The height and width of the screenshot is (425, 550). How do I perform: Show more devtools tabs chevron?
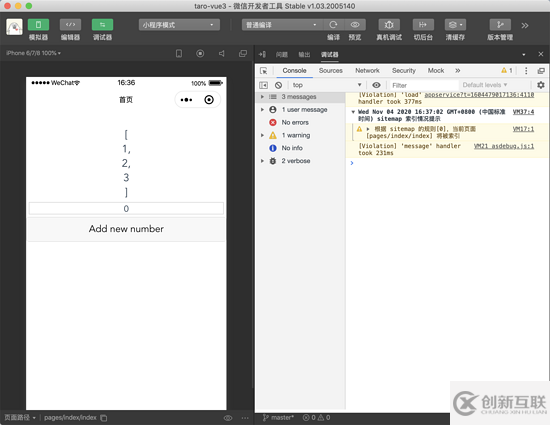(458, 70)
